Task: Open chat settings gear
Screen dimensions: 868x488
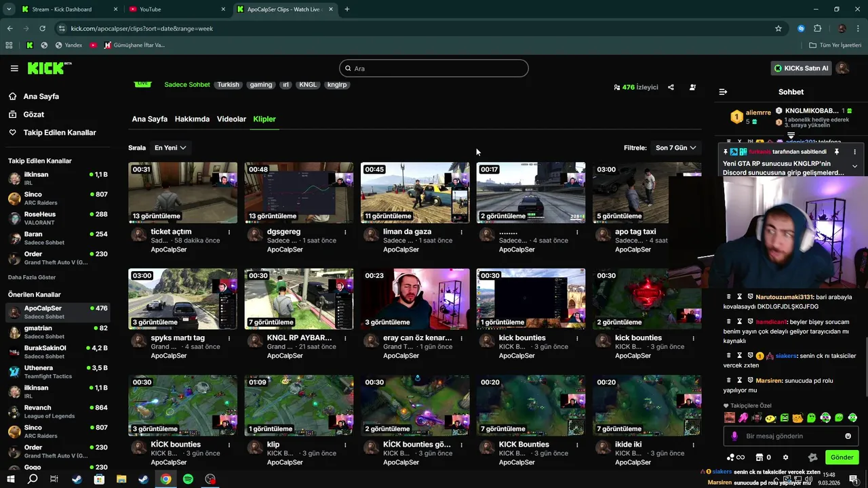Action: (x=785, y=457)
